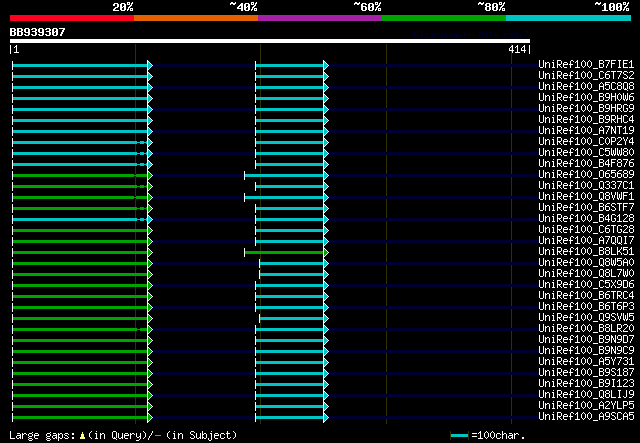Image resolution: width=640 pixels, height=443 pixels.
Task: Select hit label UniRef100_A7NT19
Action: 587,131
